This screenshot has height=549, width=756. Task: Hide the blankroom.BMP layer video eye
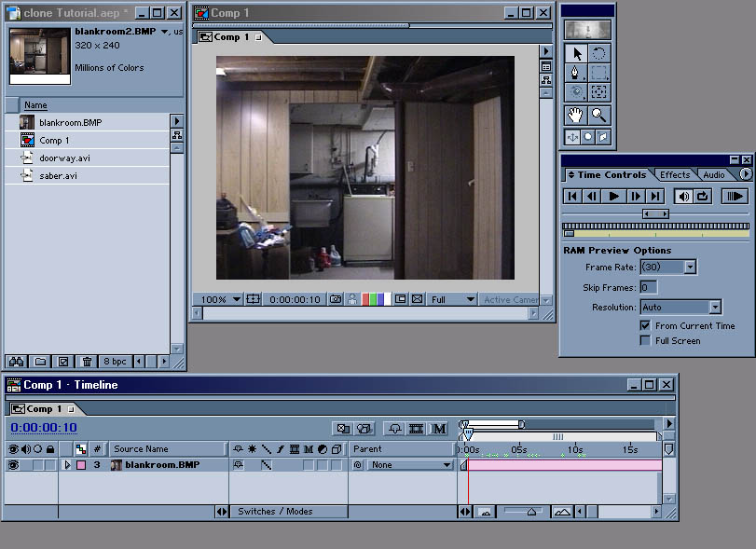point(13,465)
